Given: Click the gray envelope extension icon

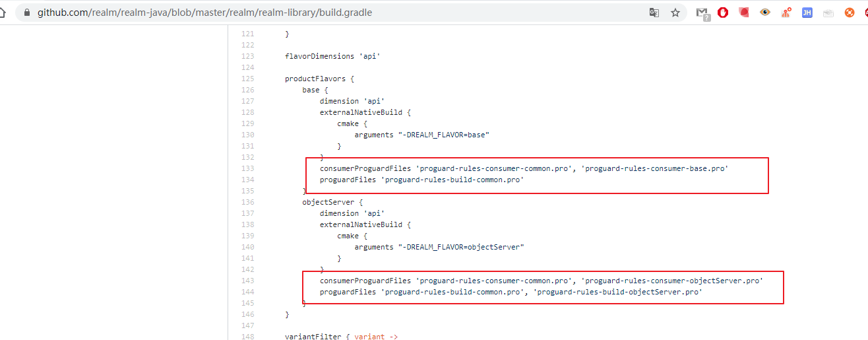Looking at the screenshot, I should click(828, 13).
